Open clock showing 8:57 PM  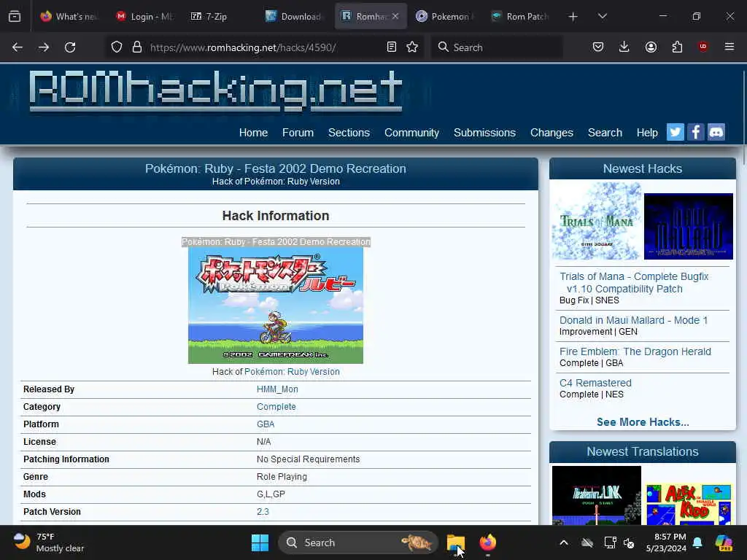coord(667,542)
